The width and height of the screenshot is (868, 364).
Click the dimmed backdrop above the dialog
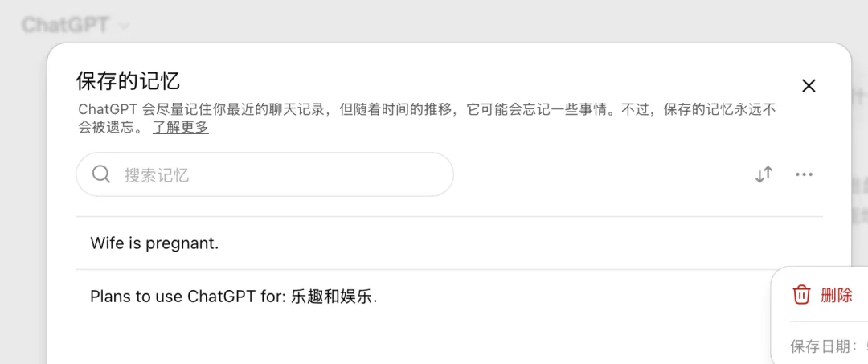(x=443, y=21)
